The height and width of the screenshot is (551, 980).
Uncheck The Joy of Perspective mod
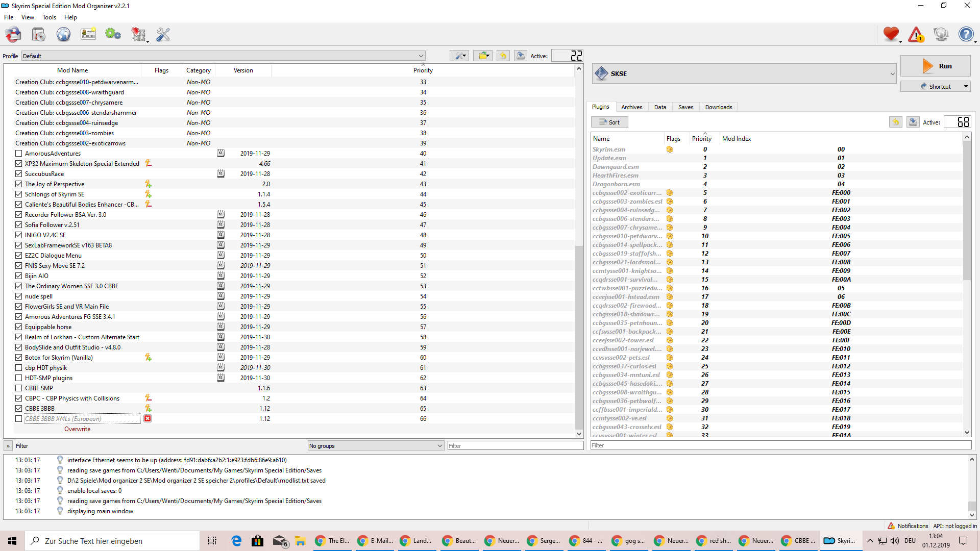tap(19, 184)
